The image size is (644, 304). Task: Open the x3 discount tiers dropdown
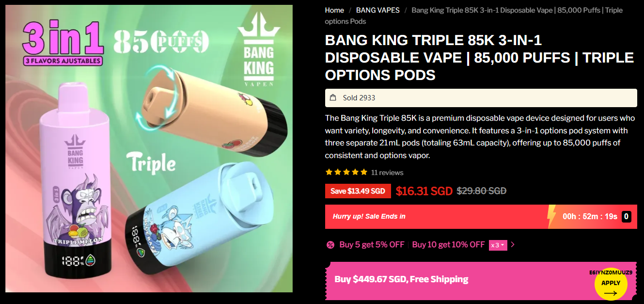click(x=498, y=245)
